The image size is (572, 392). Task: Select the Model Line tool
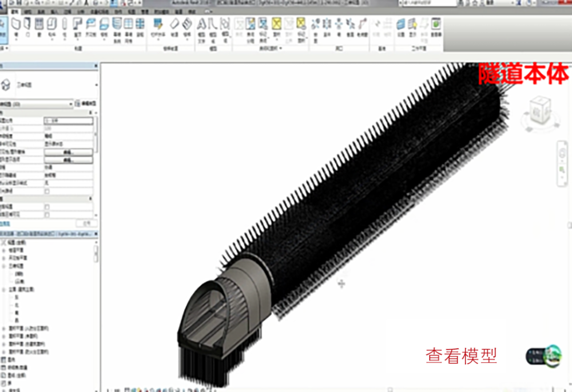click(213, 30)
